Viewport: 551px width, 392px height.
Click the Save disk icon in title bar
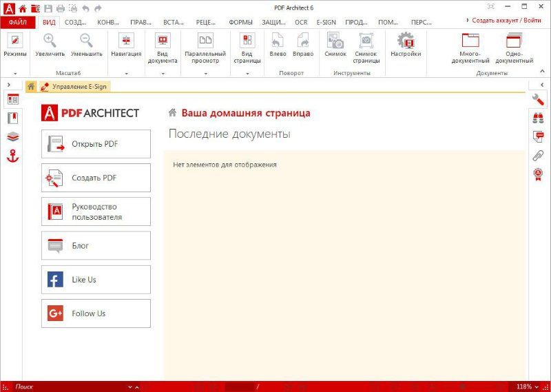pos(48,8)
